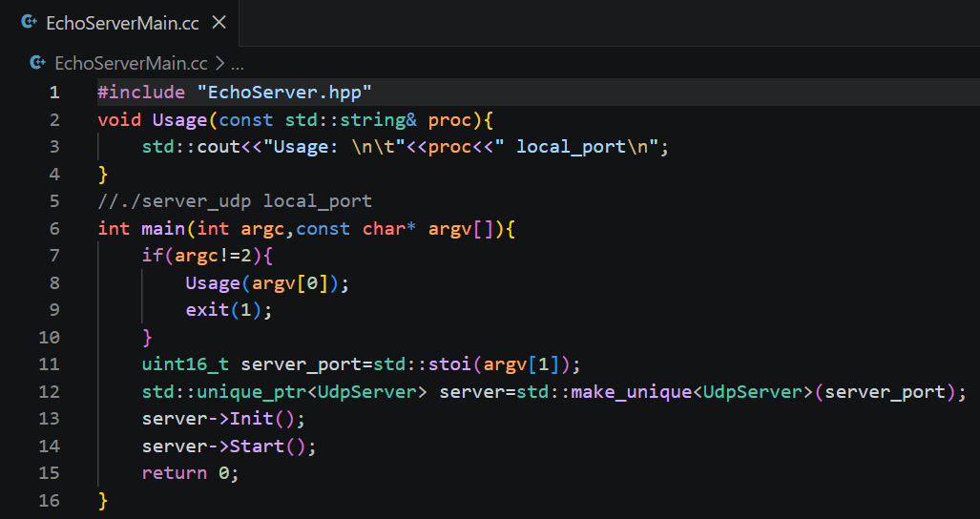
Task: Click the C++ file icon in the tab
Action: point(29,23)
